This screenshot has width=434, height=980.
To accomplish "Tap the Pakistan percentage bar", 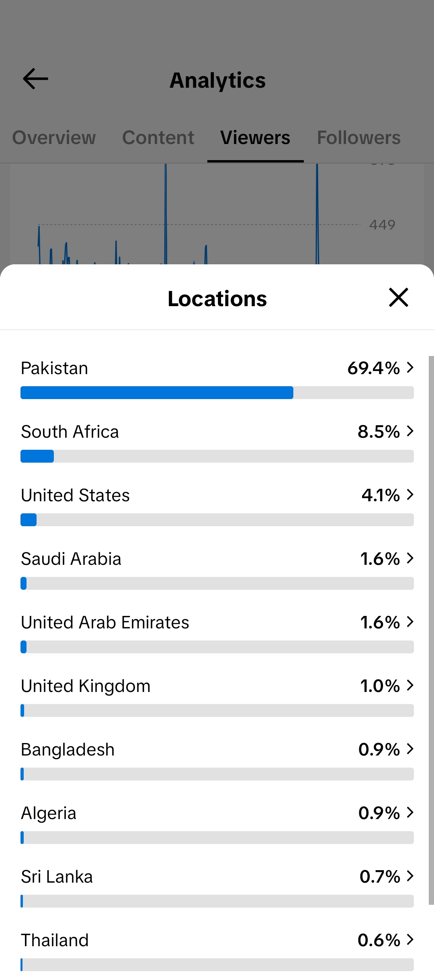I will (217, 393).
